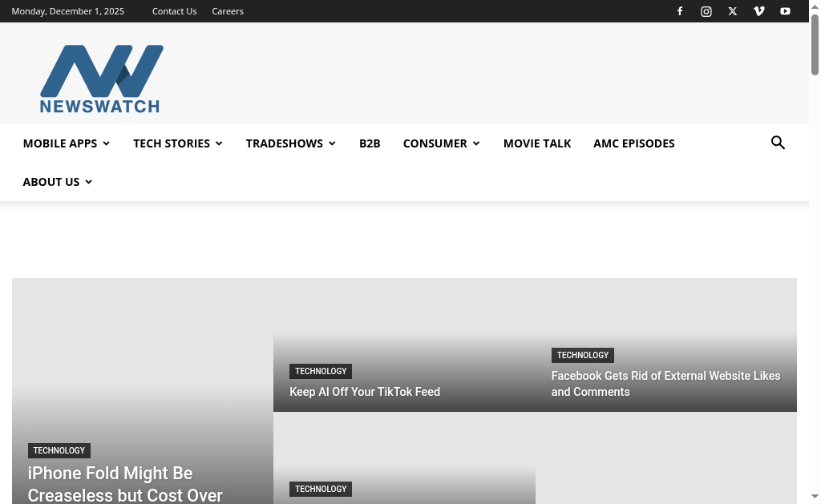Expand the About Us dropdown menu
Viewport: 821px width, 504px height.
[x=58, y=182]
